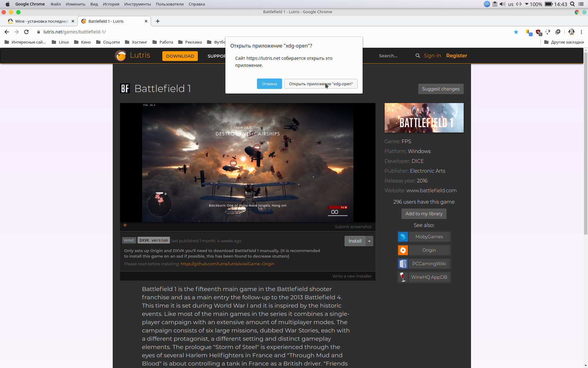588x368 pixels.
Task: Click the Chrome reload page icon
Action: point(26,31)
